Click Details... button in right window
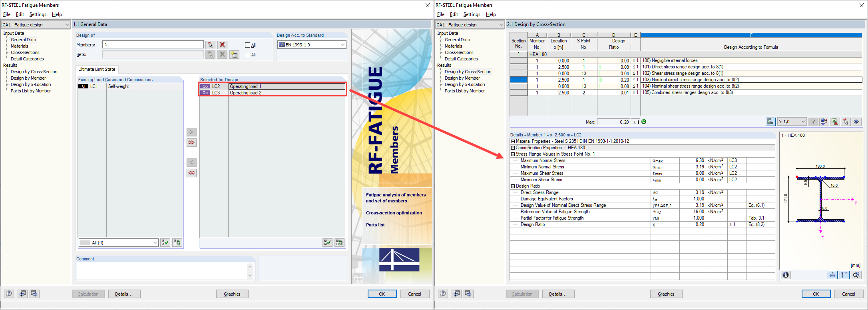Viewport: 868px width, 310px height. pyautogui.click(x=558, y=294)
